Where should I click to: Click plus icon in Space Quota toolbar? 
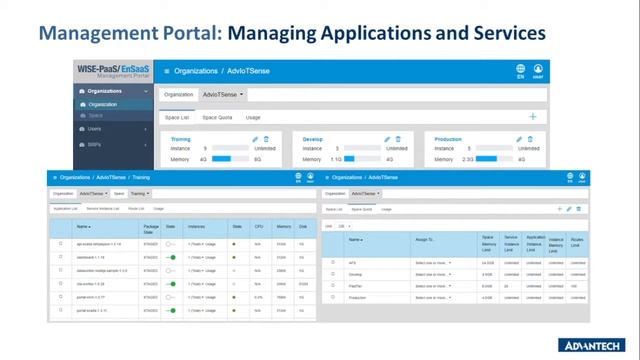(560, 209)
